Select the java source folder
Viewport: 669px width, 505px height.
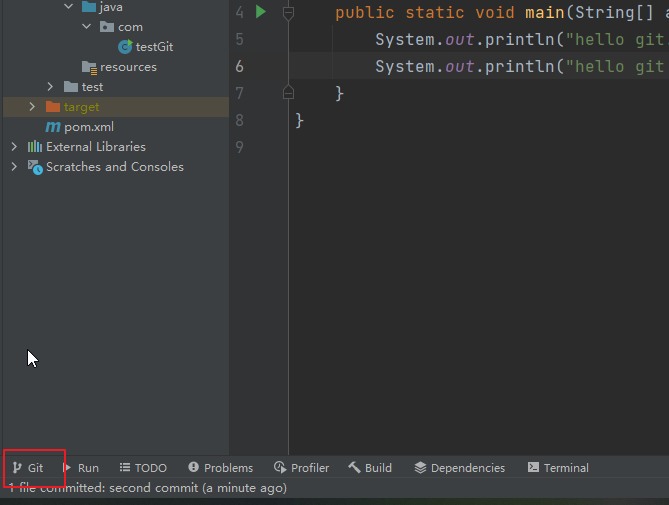111,7
